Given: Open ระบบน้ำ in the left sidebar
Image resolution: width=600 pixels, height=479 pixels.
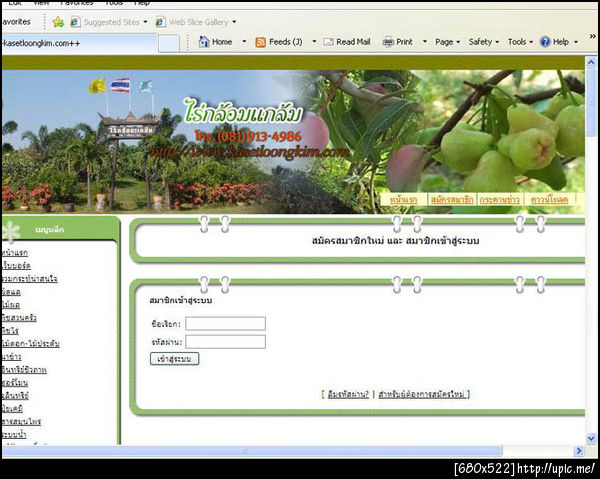Looking at the screenshot, I should click(x=14, y=435).
